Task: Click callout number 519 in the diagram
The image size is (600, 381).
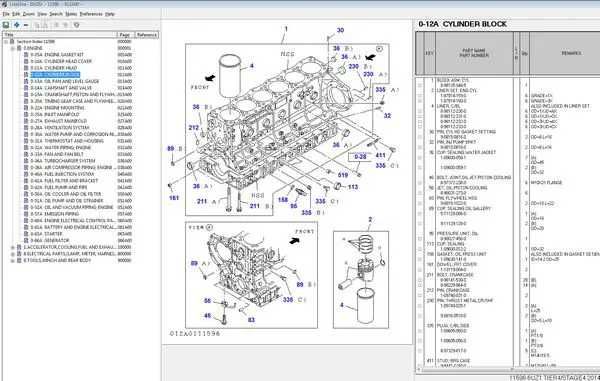Action: pyautogui.click(x=343, y=175)
